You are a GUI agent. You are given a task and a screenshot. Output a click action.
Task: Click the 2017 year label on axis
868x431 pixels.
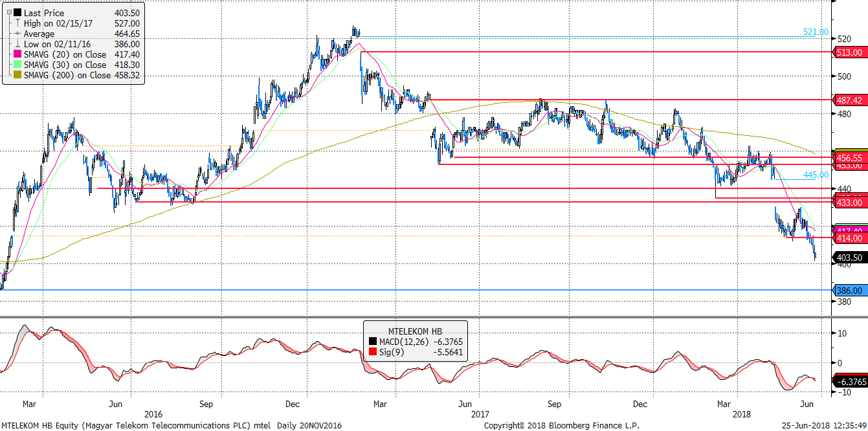pos(480,414)
